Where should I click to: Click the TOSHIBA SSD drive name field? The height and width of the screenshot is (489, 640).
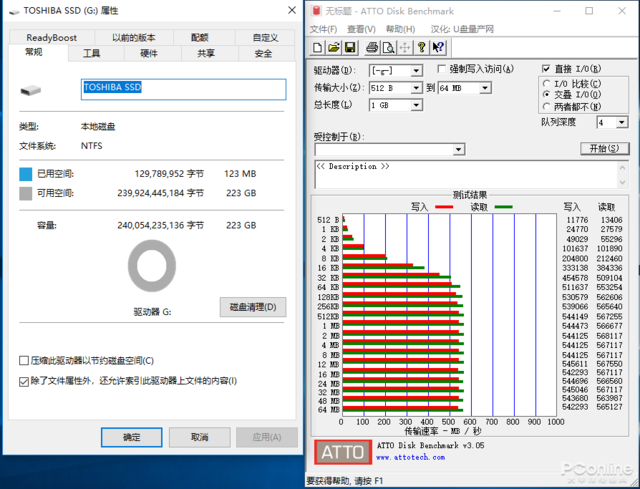(x=184, y=89)
